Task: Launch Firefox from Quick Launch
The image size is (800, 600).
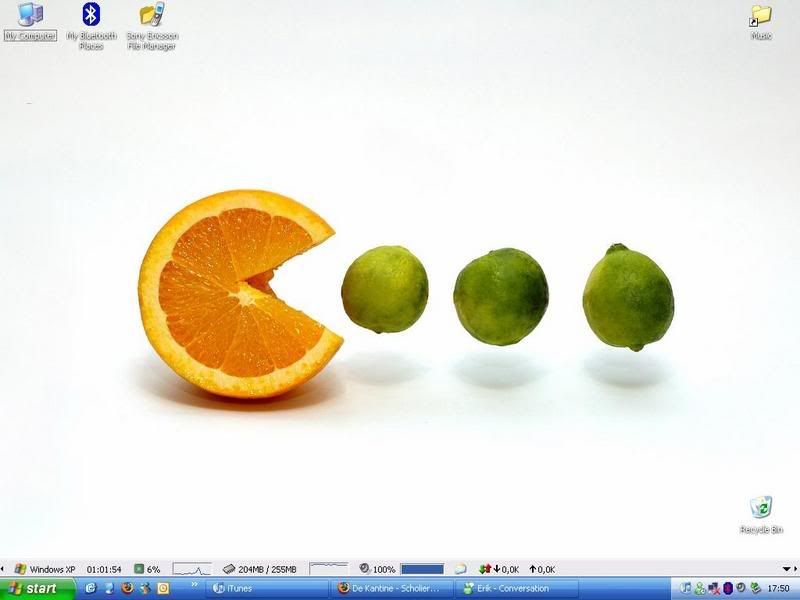Action: point(127,588)
